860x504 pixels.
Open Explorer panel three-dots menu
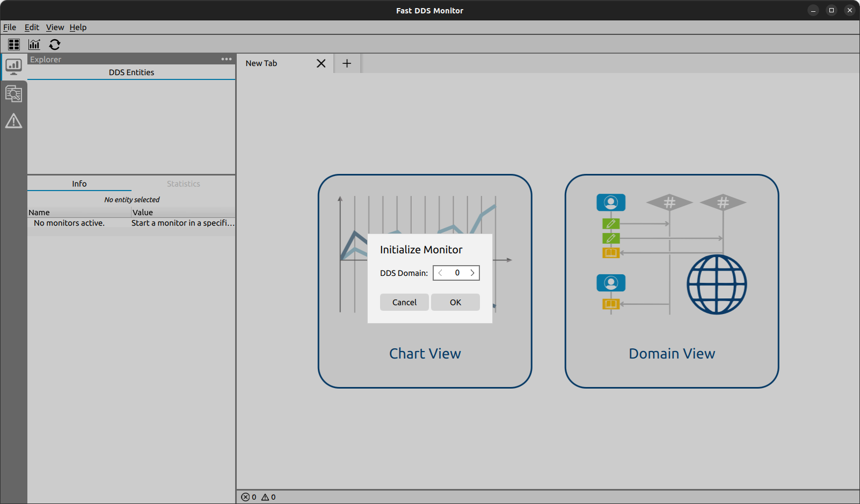click(x=227, y=59)
